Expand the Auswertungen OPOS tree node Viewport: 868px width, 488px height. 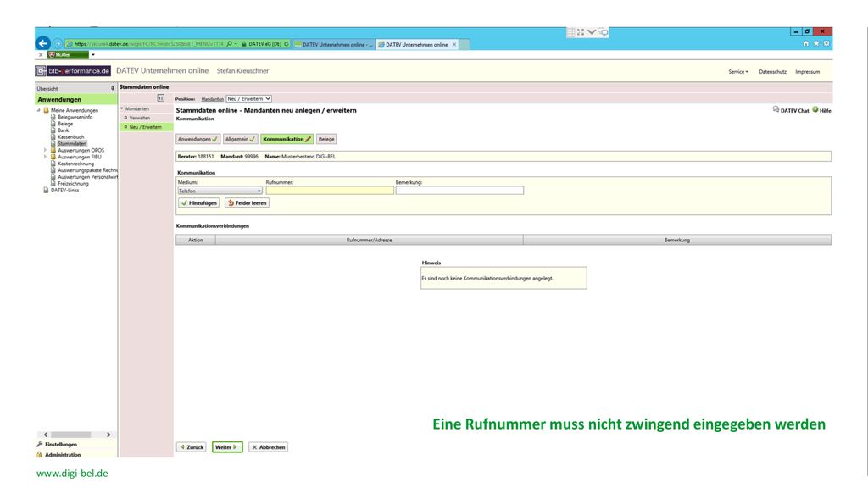tap(46, 150)
